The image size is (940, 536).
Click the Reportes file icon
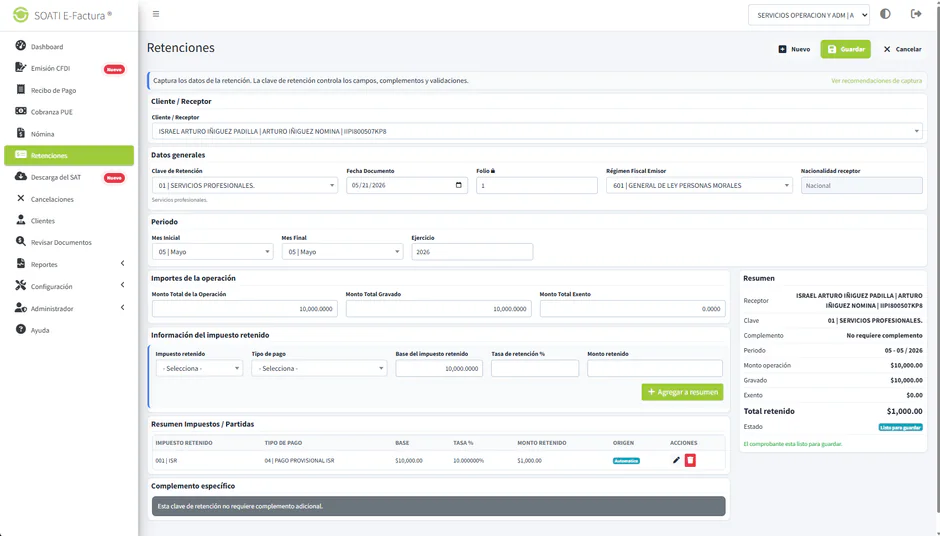(x=20, y=263)
